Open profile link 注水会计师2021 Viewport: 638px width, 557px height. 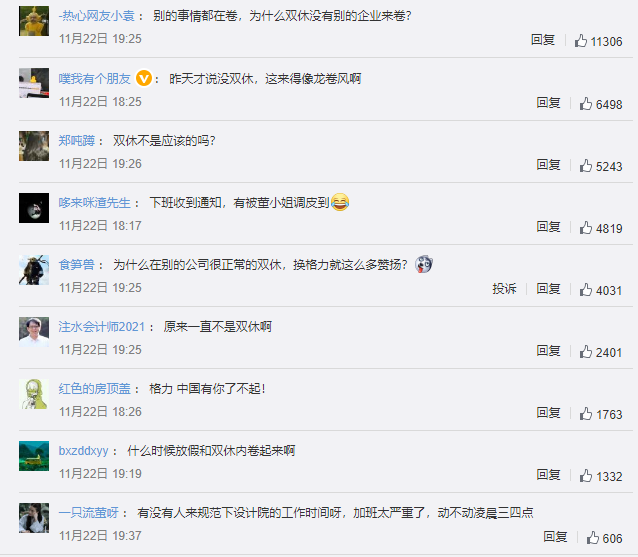(x=102, y=327)
